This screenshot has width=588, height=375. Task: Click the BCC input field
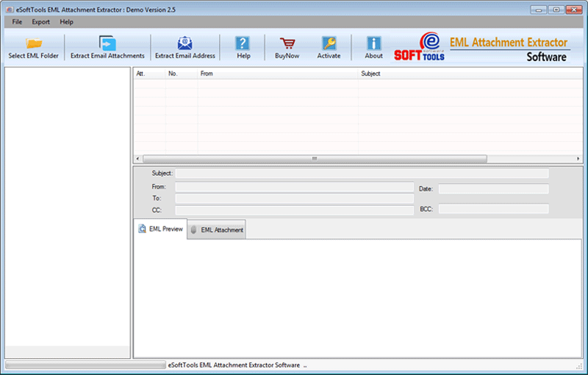point(493,209)
